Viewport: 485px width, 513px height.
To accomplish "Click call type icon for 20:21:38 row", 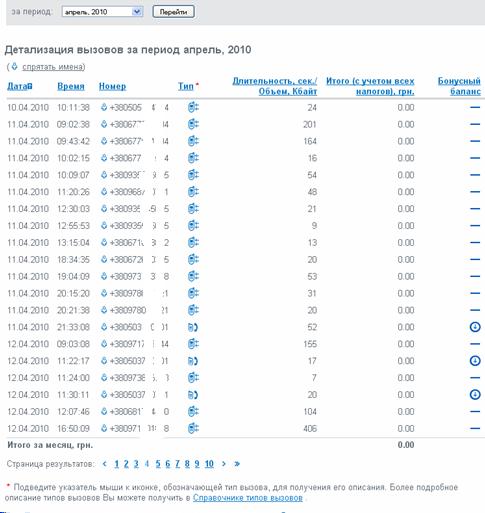I will (193, 310).
